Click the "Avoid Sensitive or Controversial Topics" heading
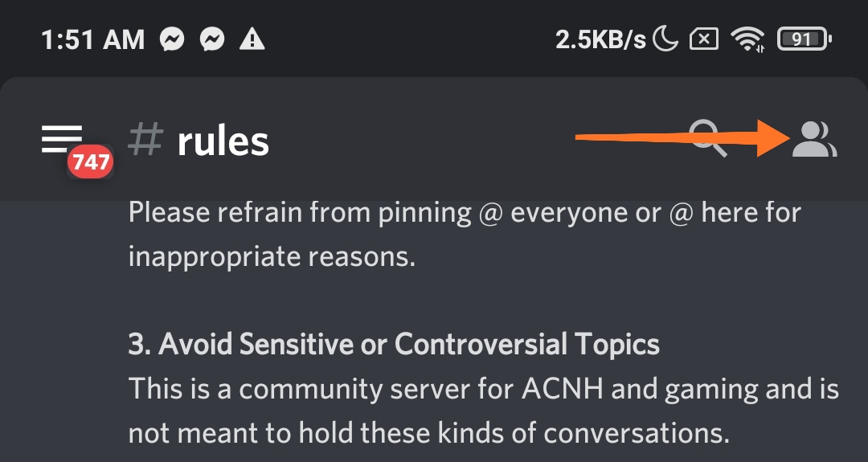 pos(394,345)
